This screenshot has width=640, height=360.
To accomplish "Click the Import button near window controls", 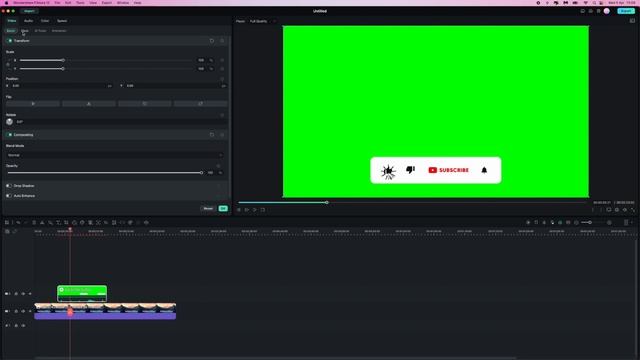I will pos(29,11).
